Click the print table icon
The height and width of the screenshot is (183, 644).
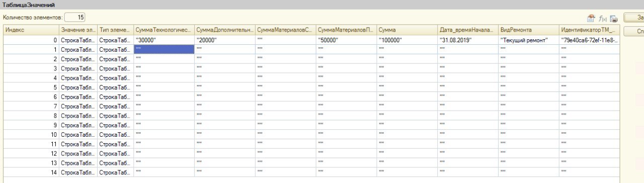(614, 19)
